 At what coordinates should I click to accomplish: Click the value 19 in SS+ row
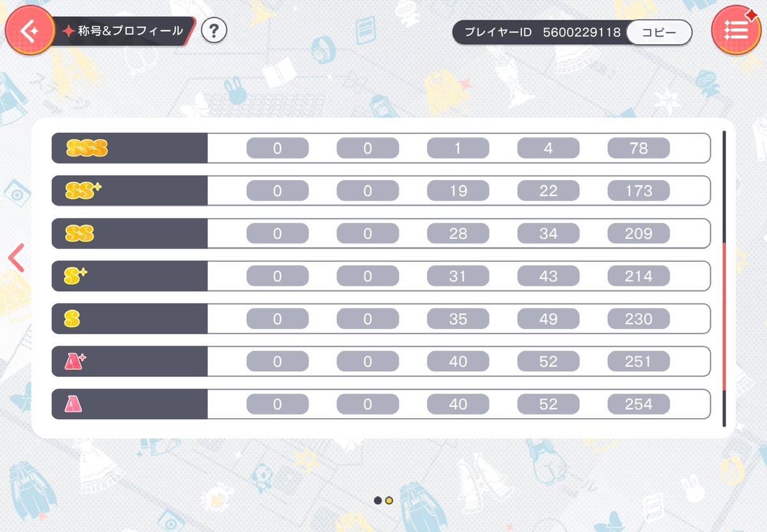[x=458, y=191]
